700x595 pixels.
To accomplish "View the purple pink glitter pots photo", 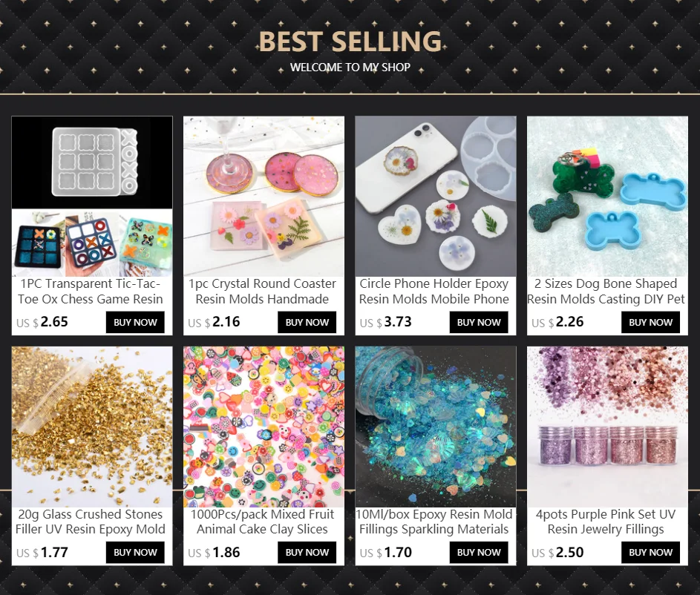I will coord(608,427).
